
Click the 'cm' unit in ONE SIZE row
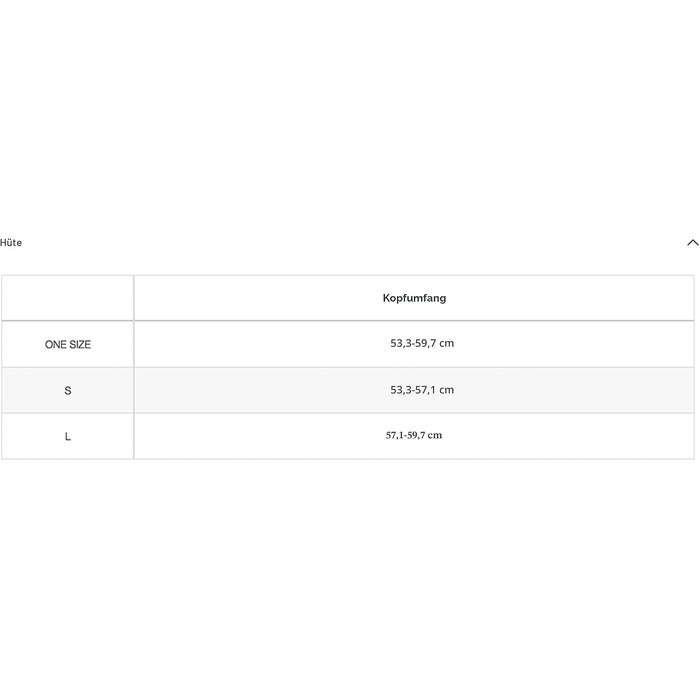pos(446,343)
